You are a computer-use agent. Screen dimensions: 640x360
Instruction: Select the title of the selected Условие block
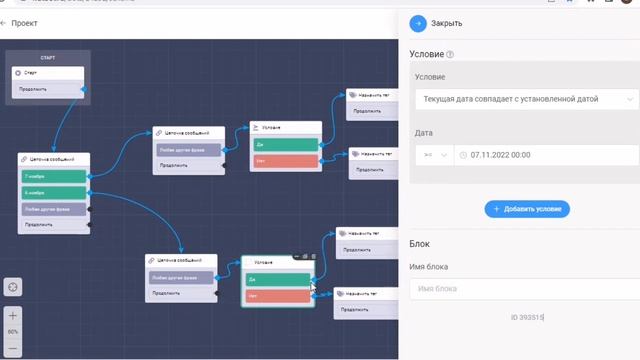263,262
